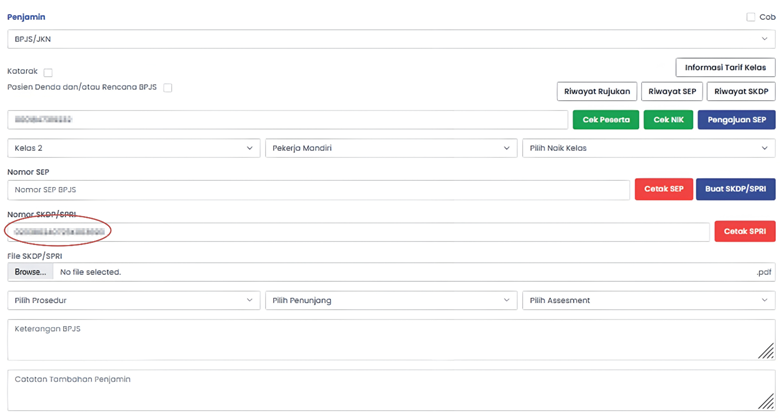Open the Pilih Assesment dropdown
Viewport: 780px width, 418px height.
pyautogui.click(x=648, y=300)
